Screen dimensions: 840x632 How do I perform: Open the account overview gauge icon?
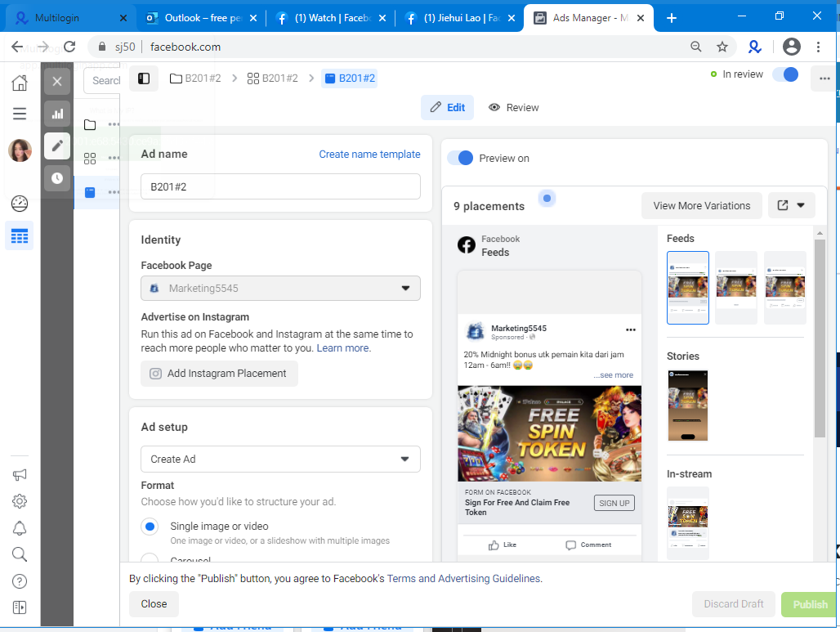tap(20, 203)
